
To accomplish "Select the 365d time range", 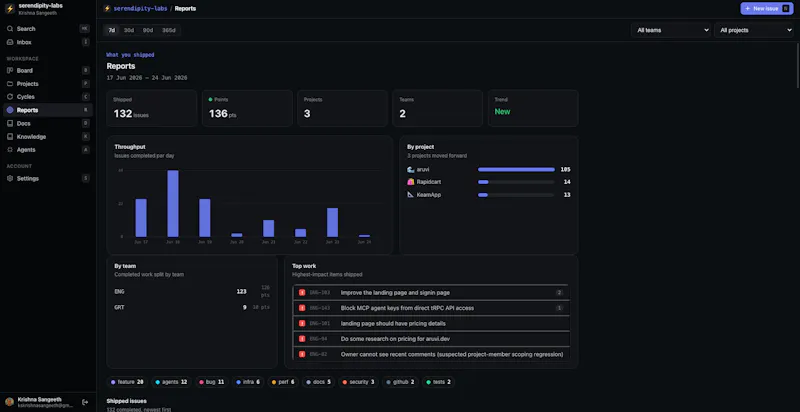I will [x=169, y=30].
